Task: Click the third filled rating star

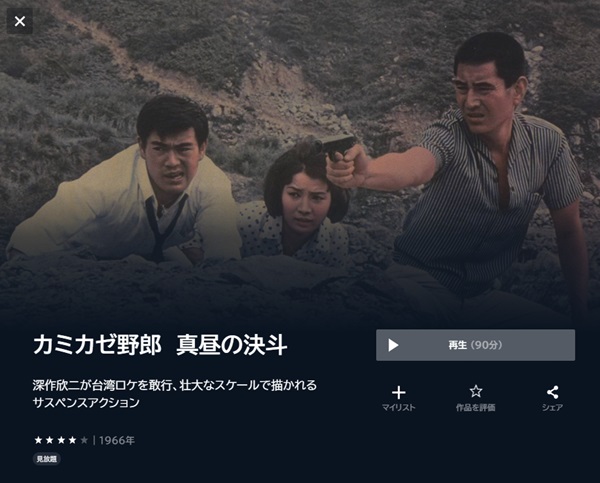Action: (61, 440)
